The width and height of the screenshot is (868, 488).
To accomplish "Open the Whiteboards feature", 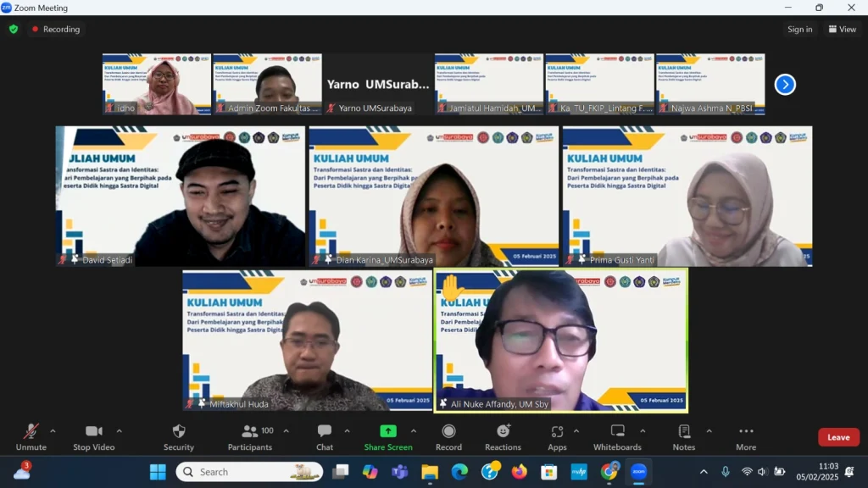I will [616, 432].
